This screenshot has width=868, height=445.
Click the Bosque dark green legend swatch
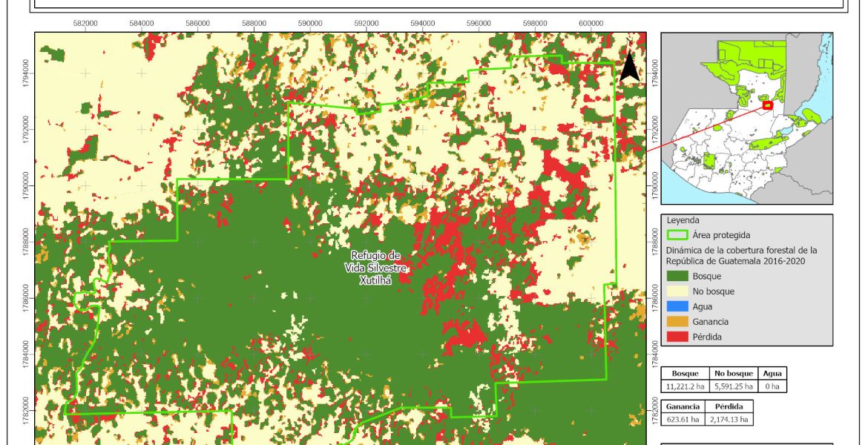[678, 276]
